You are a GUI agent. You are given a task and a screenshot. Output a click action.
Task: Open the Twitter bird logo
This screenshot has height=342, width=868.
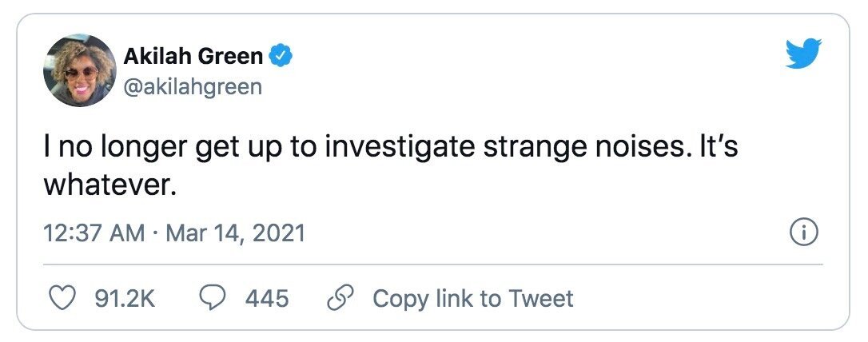[803, 53]
